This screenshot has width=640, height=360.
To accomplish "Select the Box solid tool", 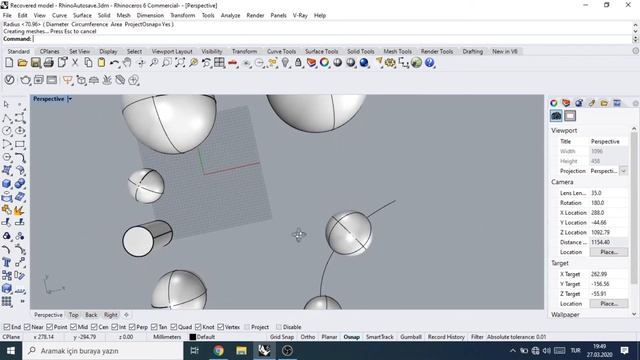I will click(x=7, y=184).
